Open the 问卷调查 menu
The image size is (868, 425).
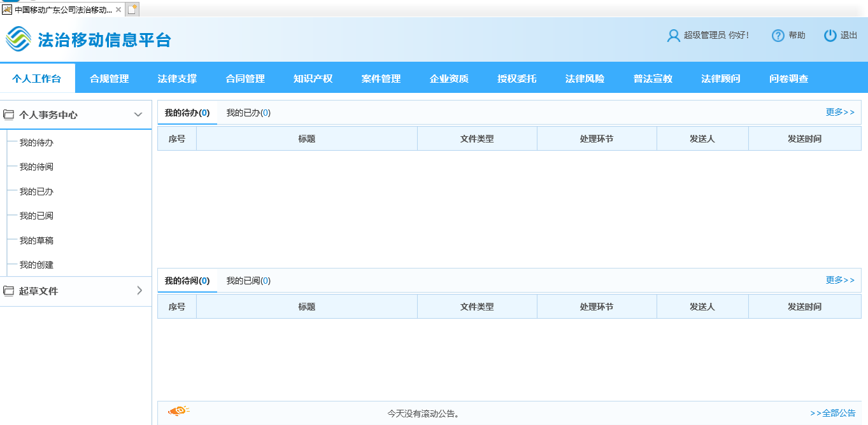[x=788, y=79]
